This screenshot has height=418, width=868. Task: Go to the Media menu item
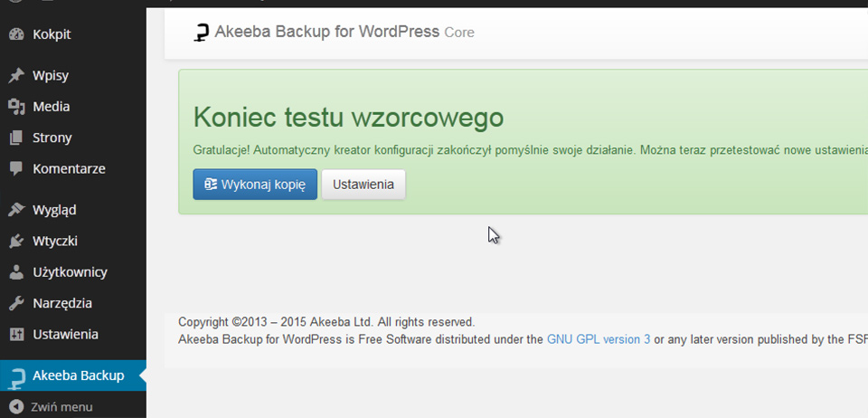point(73,106)
